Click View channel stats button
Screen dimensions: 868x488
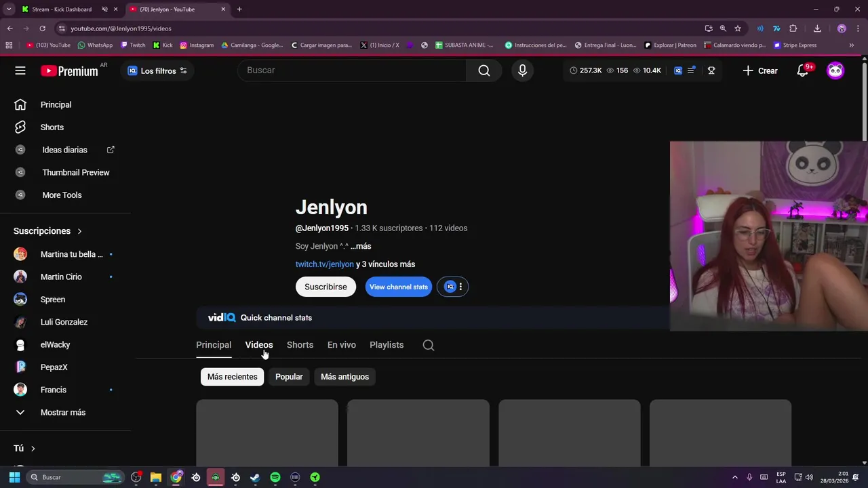pyautogui.click(x=399, y=287)
